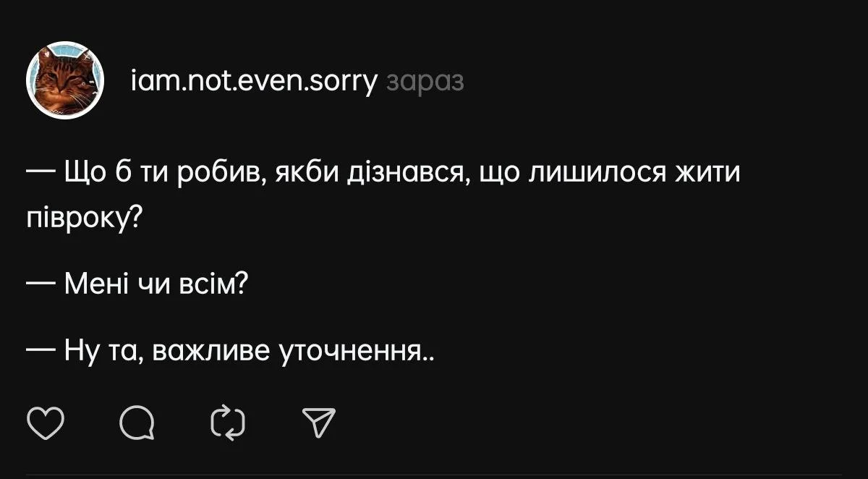Click the word "лишилося" in the post
Screen dimensions: 868x479
tap(595, 175)
